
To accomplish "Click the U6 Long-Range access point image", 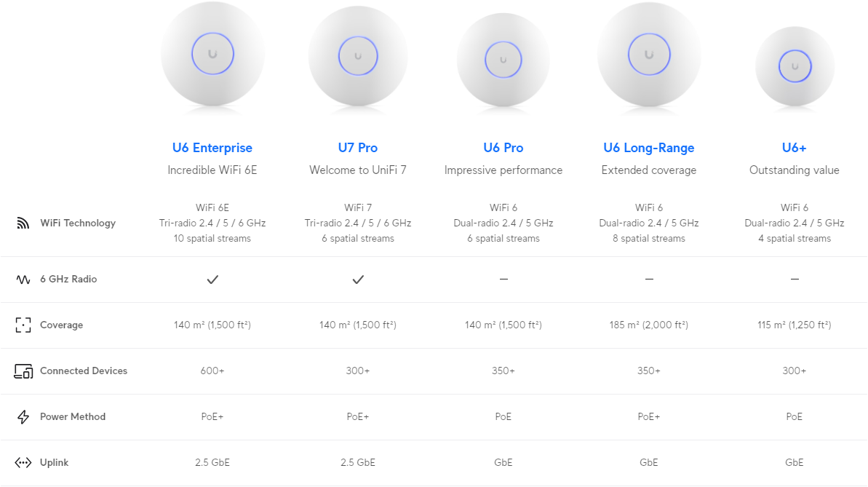I will tap(649, 55).
